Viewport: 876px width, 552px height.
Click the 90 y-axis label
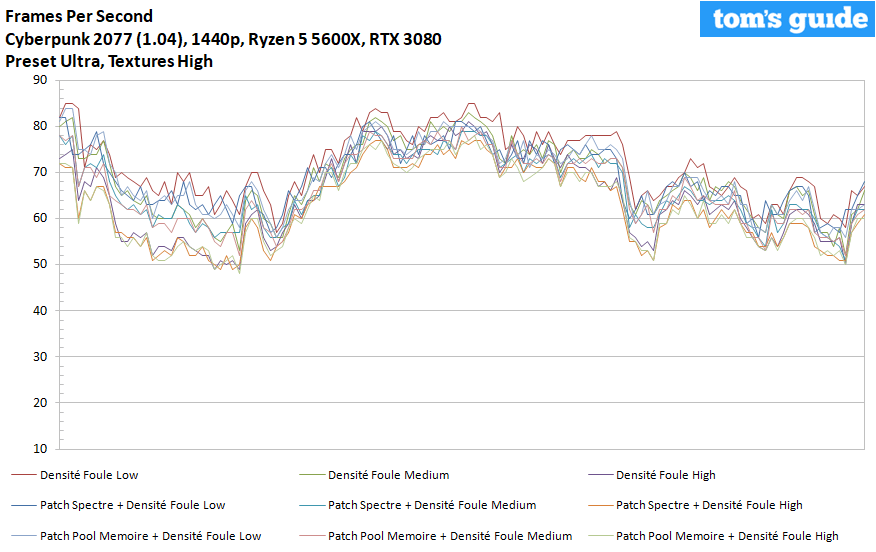tap(40, 80)
